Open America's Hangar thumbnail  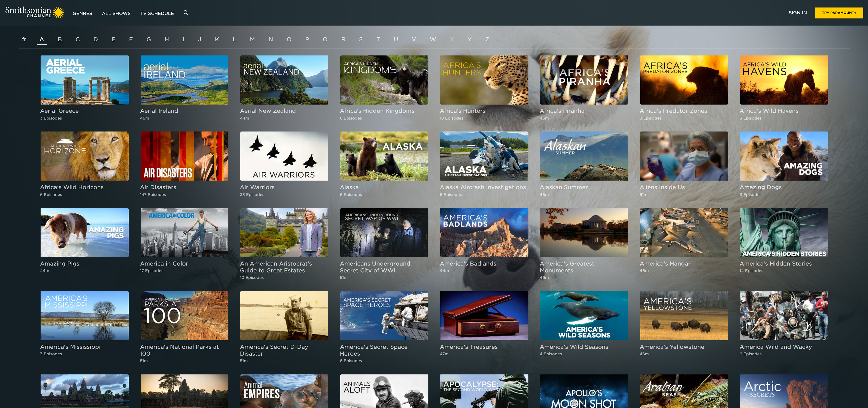[684, 232]
